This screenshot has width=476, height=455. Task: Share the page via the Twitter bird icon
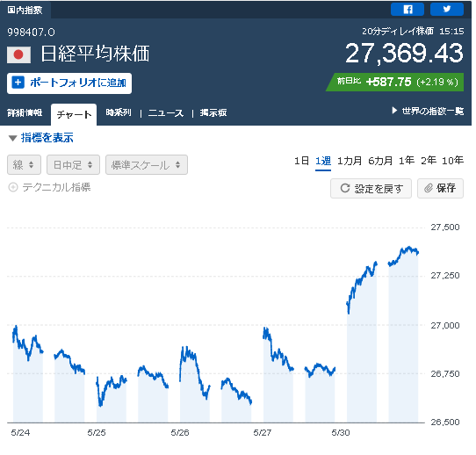(x=446, y=10)
